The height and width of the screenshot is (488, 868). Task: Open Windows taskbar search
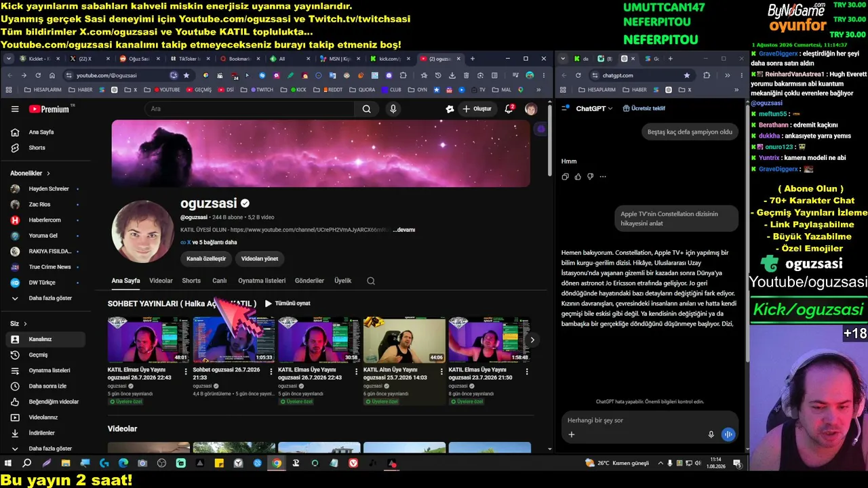[x=27, y=464]
